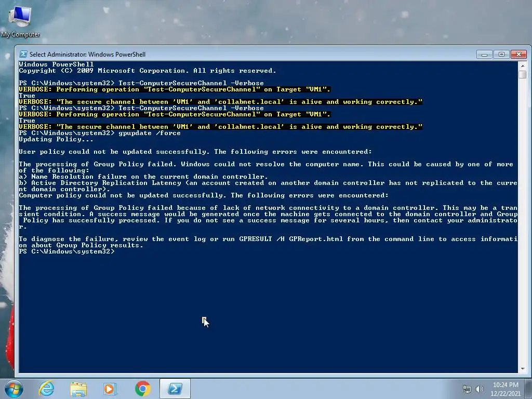Click the first 'Test-ComputerSecureChannel -Verbose' command line

(141, 83)
